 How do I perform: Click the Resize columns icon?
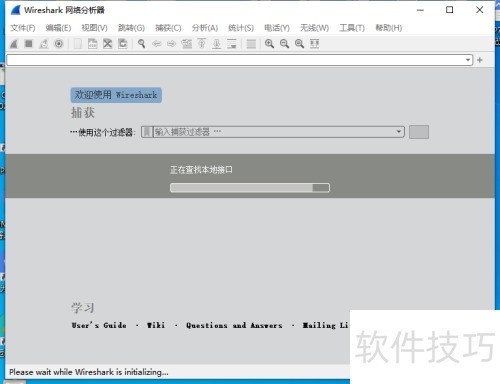tap(314, 44)
